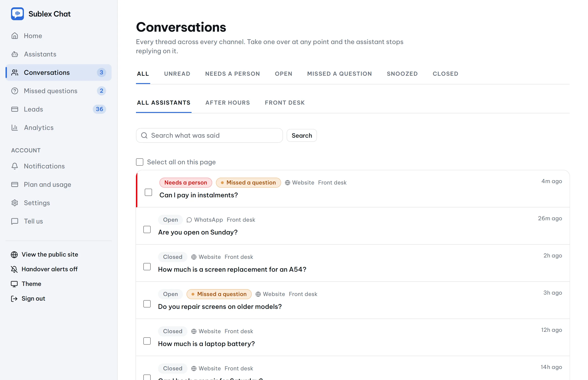Select the All tab
588x380 pixels.
(x=143, y=74)
